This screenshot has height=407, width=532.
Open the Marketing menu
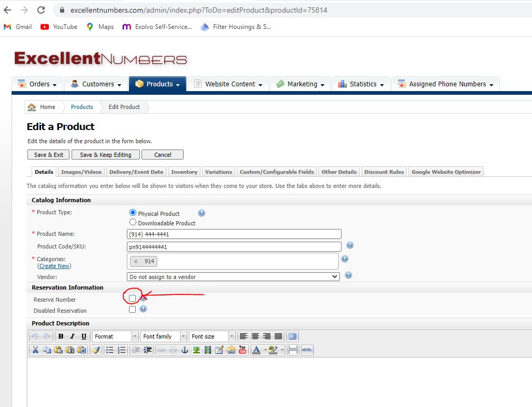pyautogui.click(x=300, y=84)
